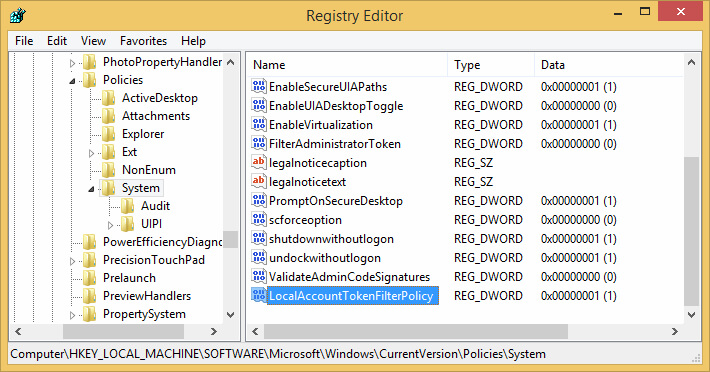Select the FilterAdministratorToken value
The height and width of the screenshot is (372, 710).
pyautogui.click(x=335, y=143)
